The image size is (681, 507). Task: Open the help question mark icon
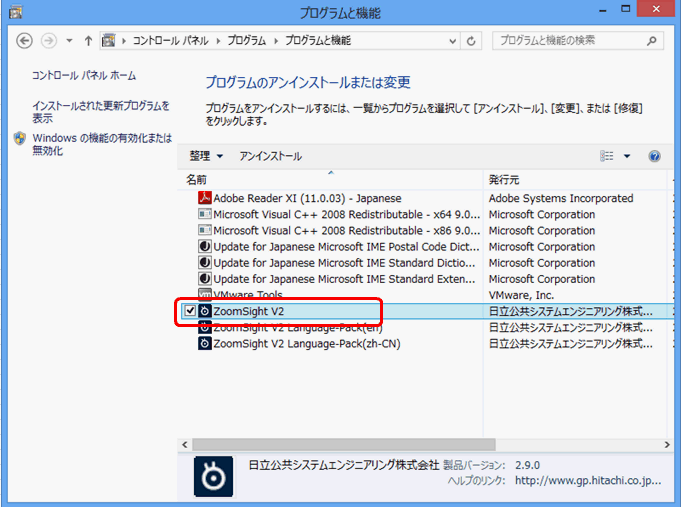coord(654,156)
